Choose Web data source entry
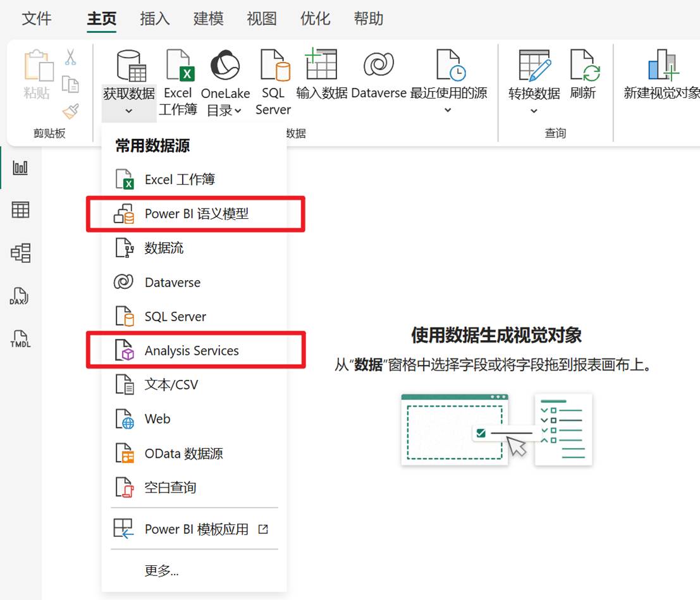Screen dimensions: 700x600 click(194, 419)
